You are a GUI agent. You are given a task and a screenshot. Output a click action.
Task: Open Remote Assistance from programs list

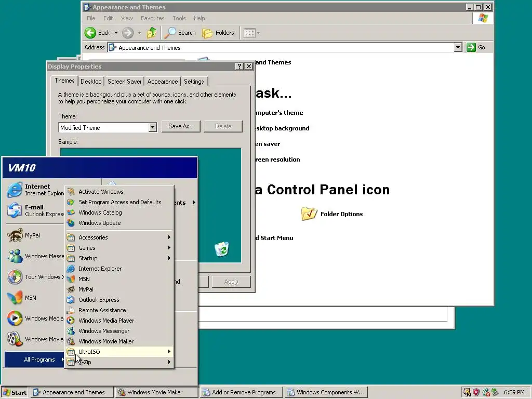pos(119,310)
